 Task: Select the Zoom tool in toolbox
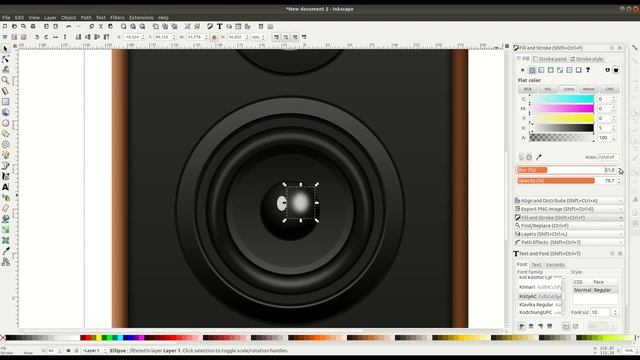(5, 80)
